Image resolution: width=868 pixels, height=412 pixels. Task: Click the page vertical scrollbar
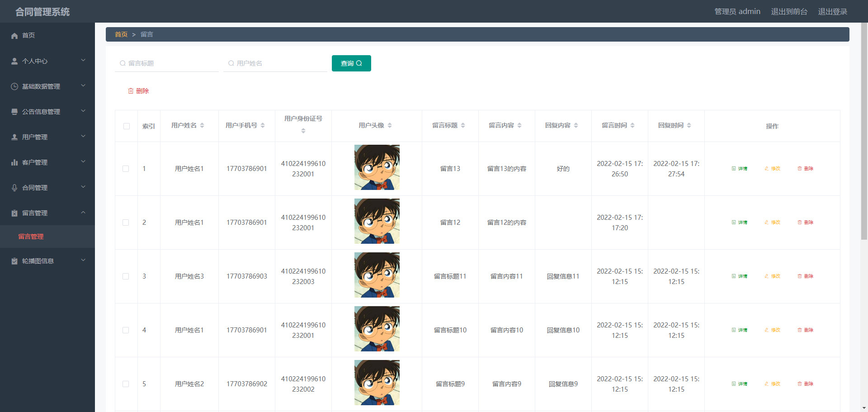click(864, 131)
